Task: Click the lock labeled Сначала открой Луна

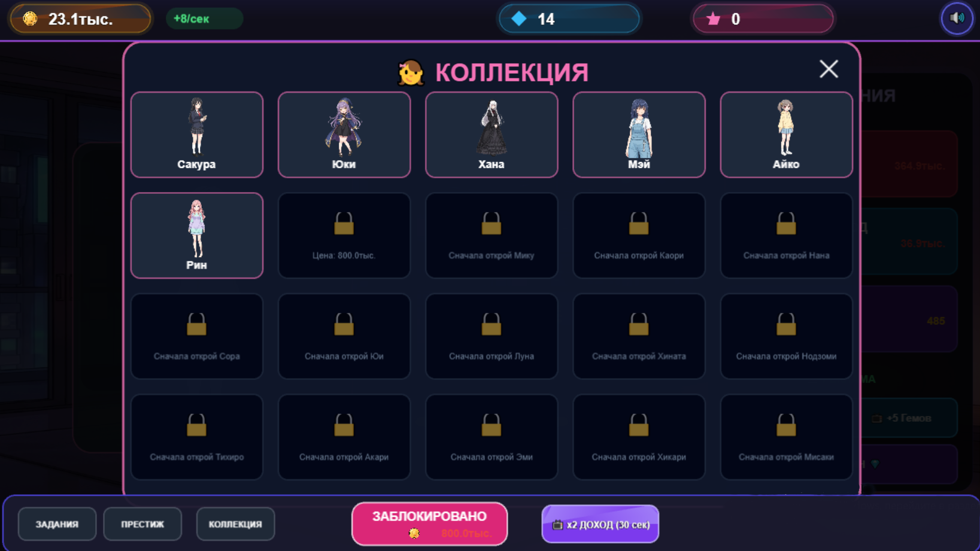Action: [x=491, y=336]
